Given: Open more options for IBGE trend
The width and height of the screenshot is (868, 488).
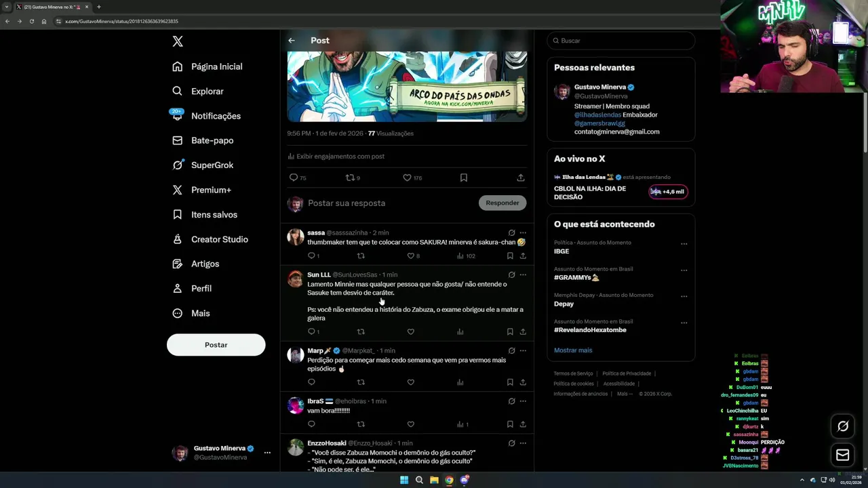Looking at the screenshot, I should tap(684, 243).
